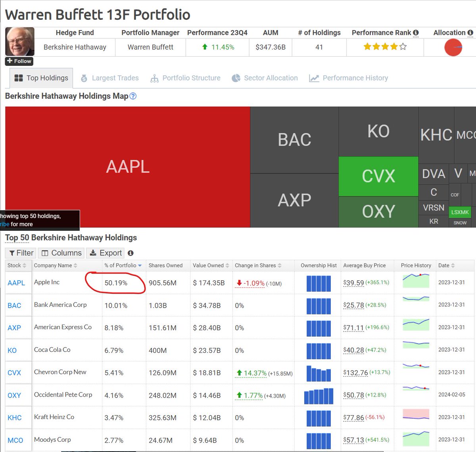Click the SNOW tile in the map
Image resolution: width=476 pixels, height=452 pixels.
460,223
